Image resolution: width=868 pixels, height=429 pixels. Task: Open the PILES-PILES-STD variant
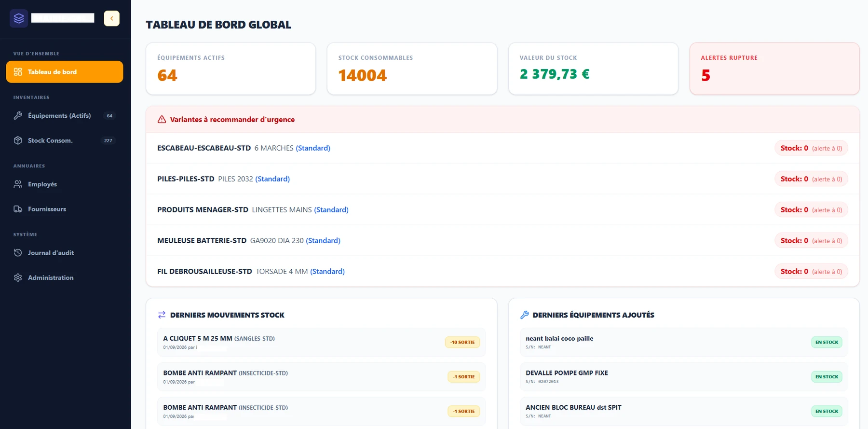[502, 179]
